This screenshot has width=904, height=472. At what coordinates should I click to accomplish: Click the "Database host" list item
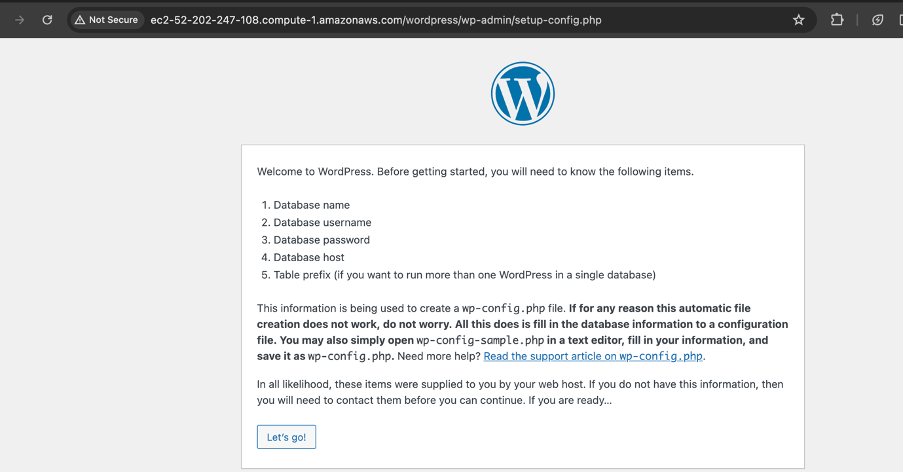click(308, 257)
